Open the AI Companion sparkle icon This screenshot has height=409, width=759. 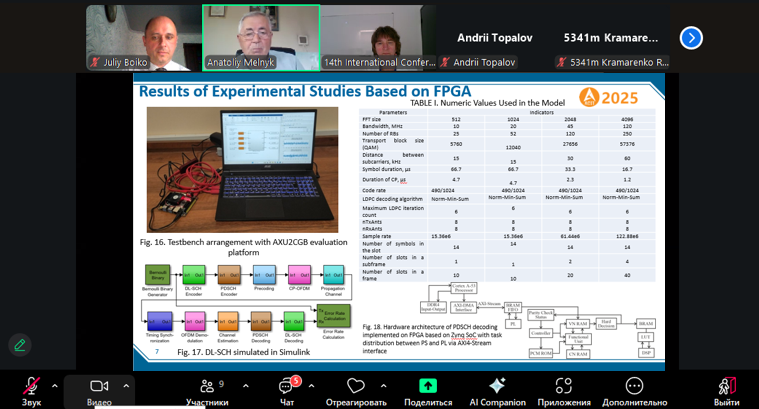(x=497, y=387)
